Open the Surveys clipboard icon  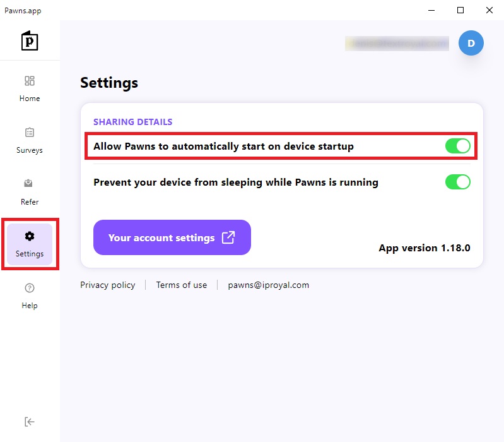click(x=30, y=132)
